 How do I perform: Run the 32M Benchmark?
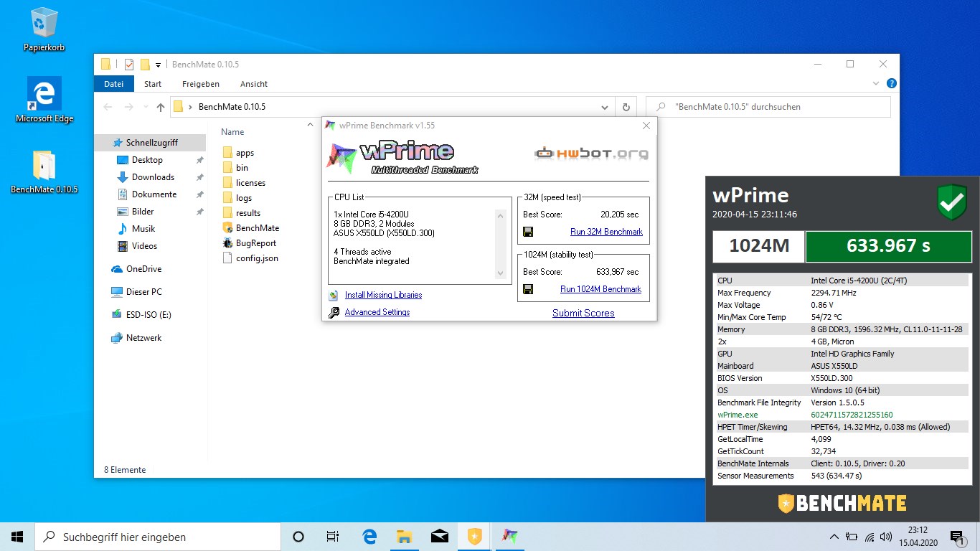point(606,232)
